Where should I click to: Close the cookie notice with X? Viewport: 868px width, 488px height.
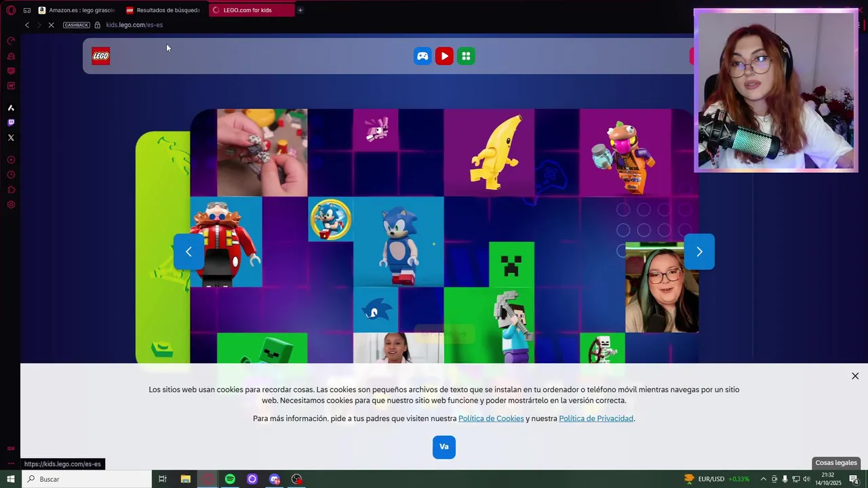coord(855,376)
